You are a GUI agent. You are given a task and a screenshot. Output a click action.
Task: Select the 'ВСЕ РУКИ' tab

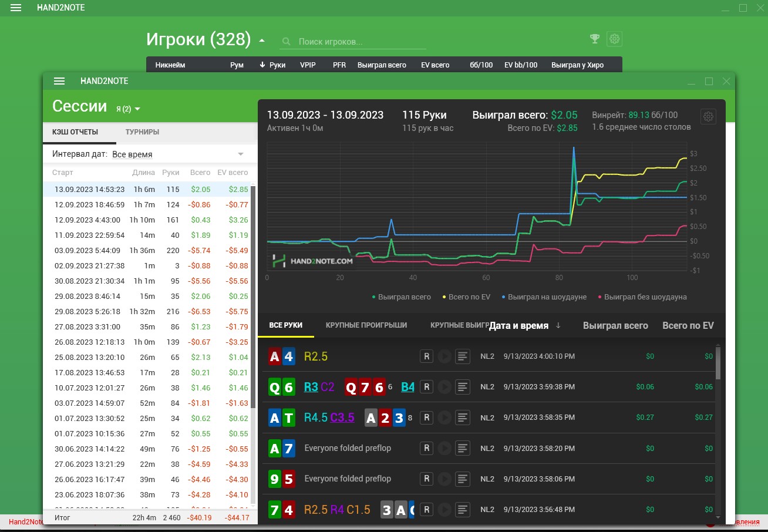click(x=286, y=325)
